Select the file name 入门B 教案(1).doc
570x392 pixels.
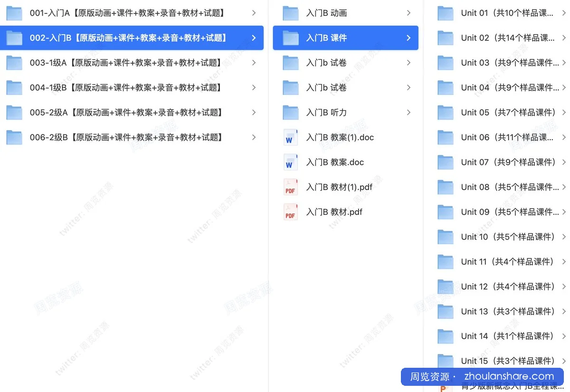(x=340, y=137)
